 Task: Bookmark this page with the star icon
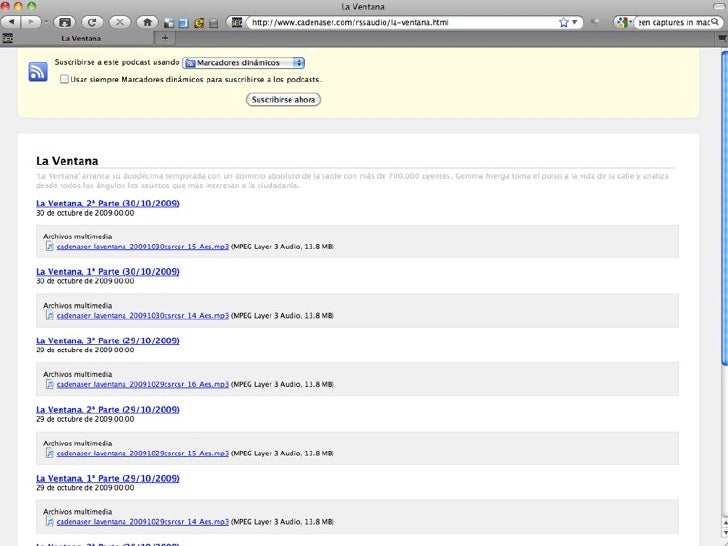pyautogui.click(x=563, y=22)
